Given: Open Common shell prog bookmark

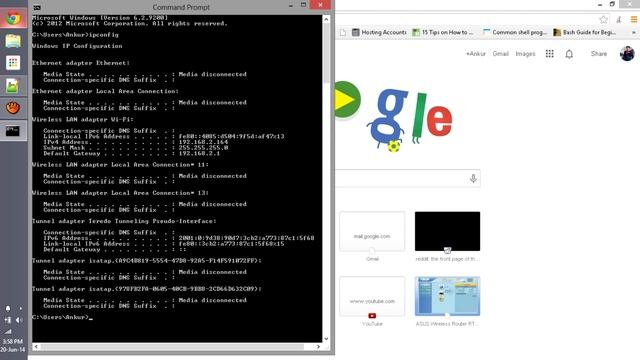Looking at the screenshot, I should [x=515, y=32].
